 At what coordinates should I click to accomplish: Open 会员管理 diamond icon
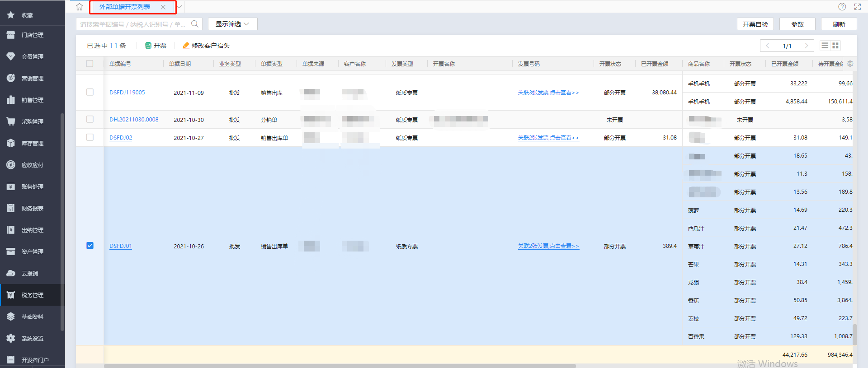11,56
